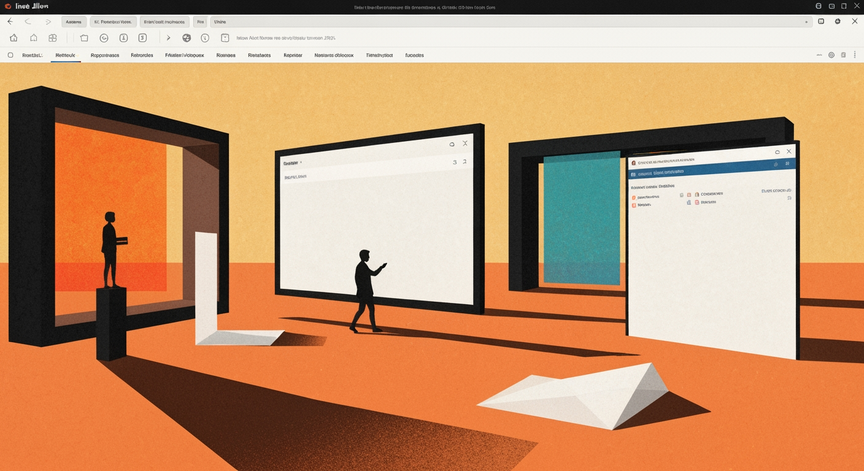864x471 pixels.
Task: Click the small circle left of the tabs
Action: 10,55
